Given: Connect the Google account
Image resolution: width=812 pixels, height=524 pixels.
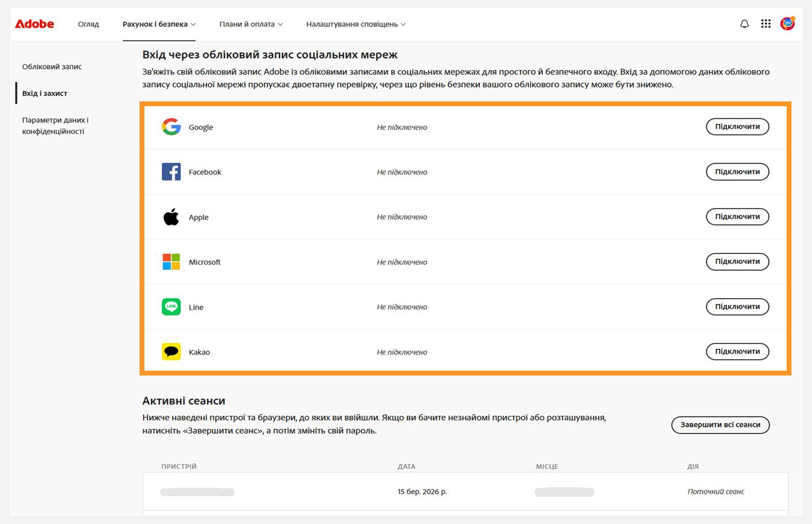Looking at the screenshot, I should [737, 127].
